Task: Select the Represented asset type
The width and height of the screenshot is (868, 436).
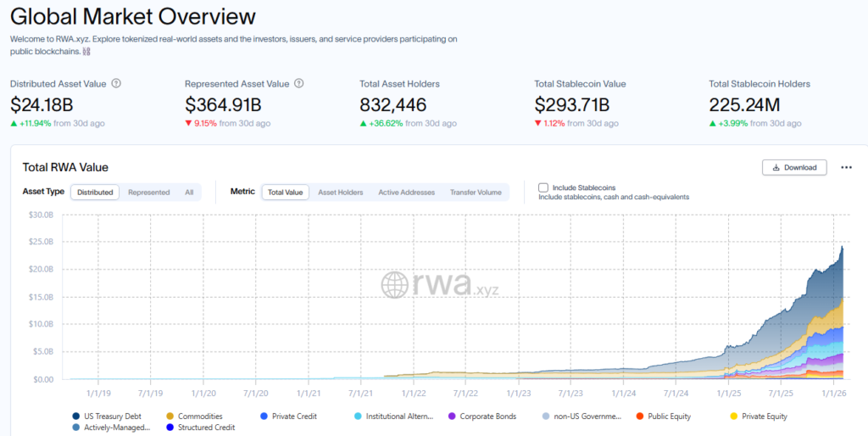Action: (x=148, y=193)
